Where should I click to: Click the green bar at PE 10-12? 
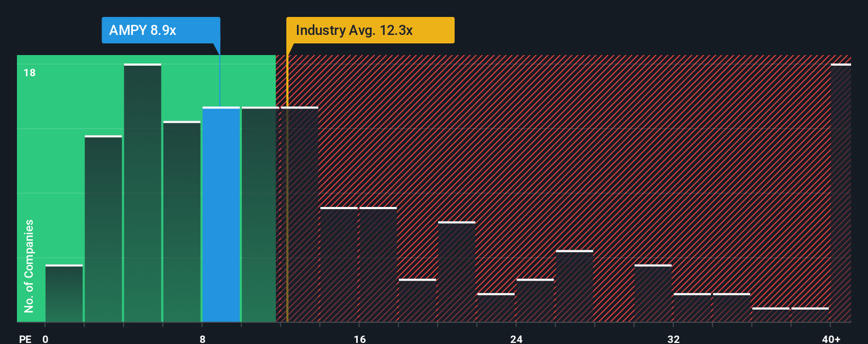pyautogui.click(x=260, y=214)
